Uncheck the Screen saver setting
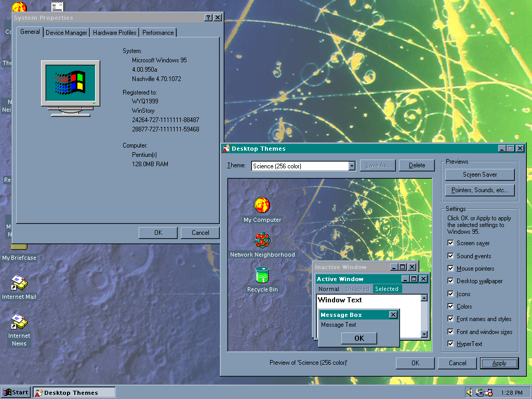The image size is (532, 399). pos(451,243)
